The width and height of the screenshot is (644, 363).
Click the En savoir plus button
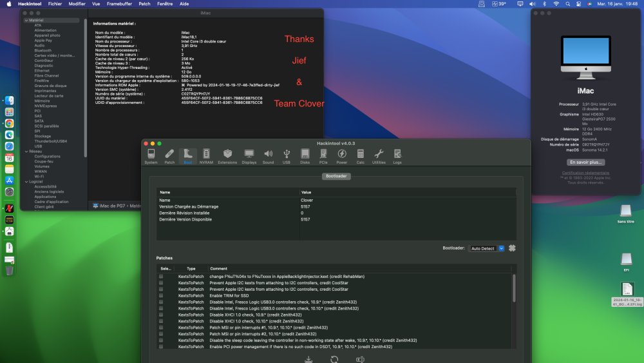pyautogui.click(x=585, y=162)
